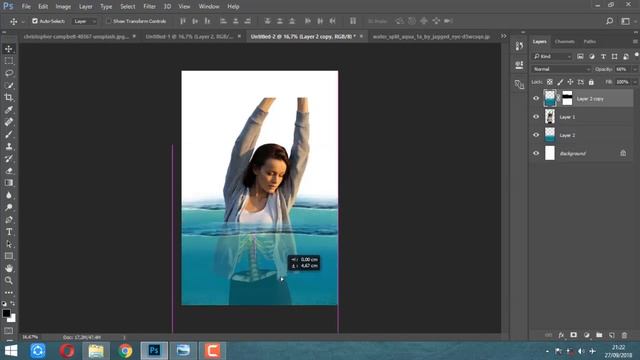The height and width of the screenshot is (360, 640).
Task: Open the Edit Toolbar ellipsis button
Action: click(9, 293)
